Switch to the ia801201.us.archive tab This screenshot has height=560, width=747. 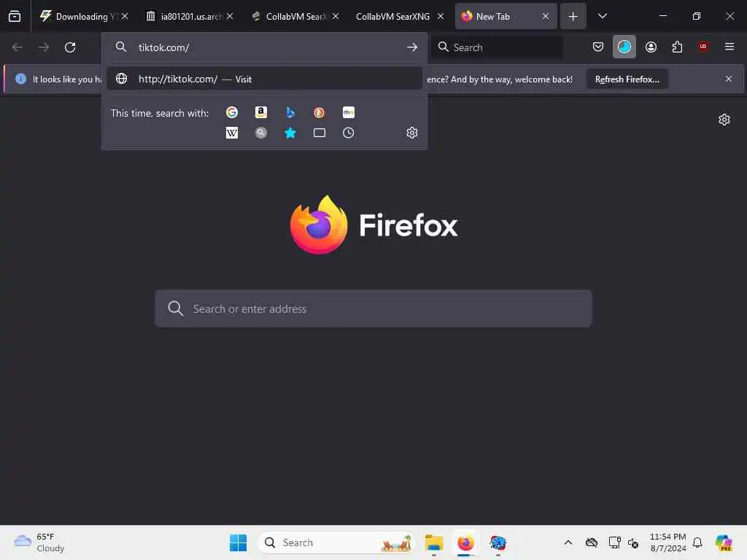tap(189, 16)
